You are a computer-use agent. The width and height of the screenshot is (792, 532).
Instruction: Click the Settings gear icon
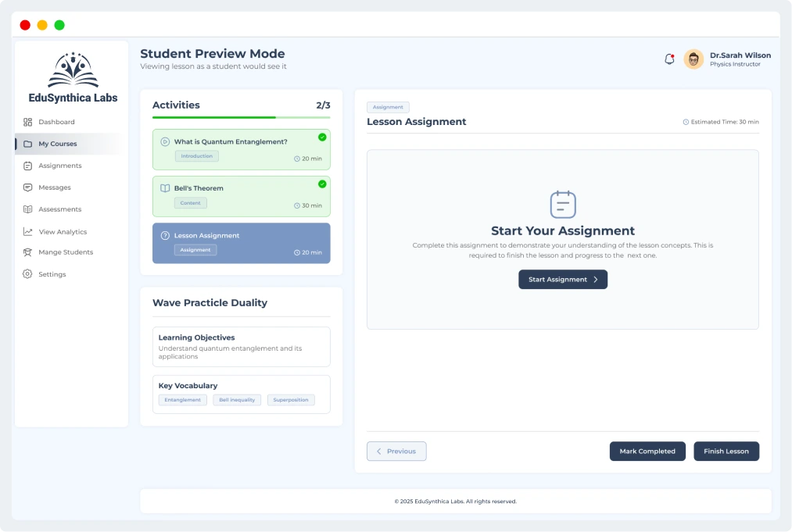point(27,274)
